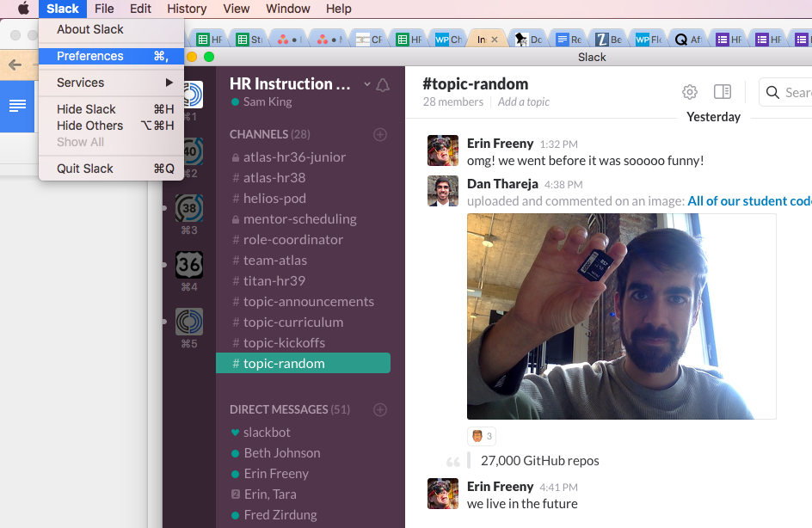Choose Hide Slack menu entry
This screenshot has height=528, width=812.
(x=111, y=109)
